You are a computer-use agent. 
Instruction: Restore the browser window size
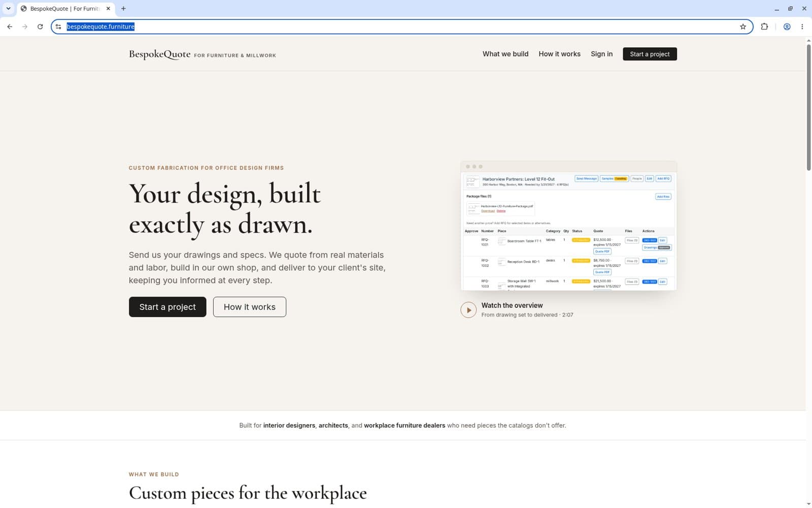point(790,9)
